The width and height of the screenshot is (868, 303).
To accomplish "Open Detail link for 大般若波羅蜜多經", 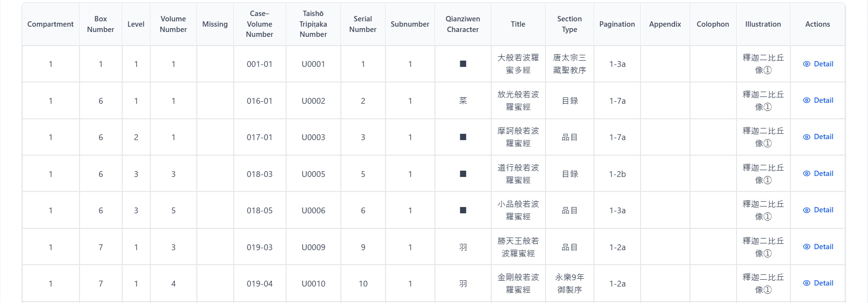I will pos(823,64).
